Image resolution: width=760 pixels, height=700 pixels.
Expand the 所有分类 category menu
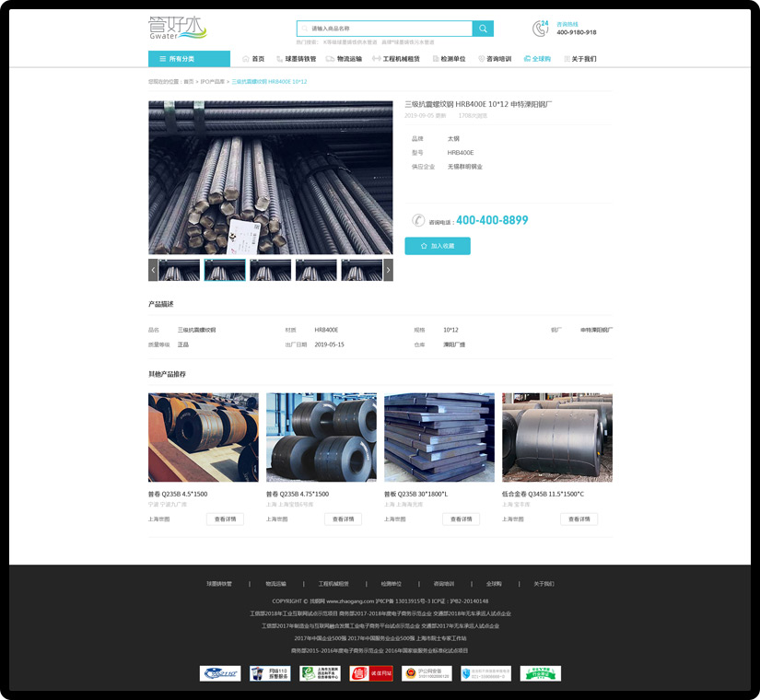point(189,59)
